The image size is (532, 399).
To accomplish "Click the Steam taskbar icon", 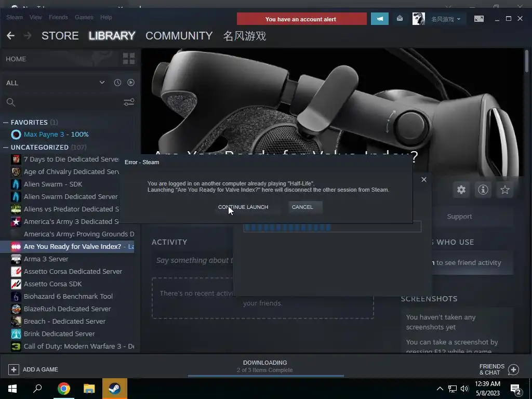I will (115, 389).
